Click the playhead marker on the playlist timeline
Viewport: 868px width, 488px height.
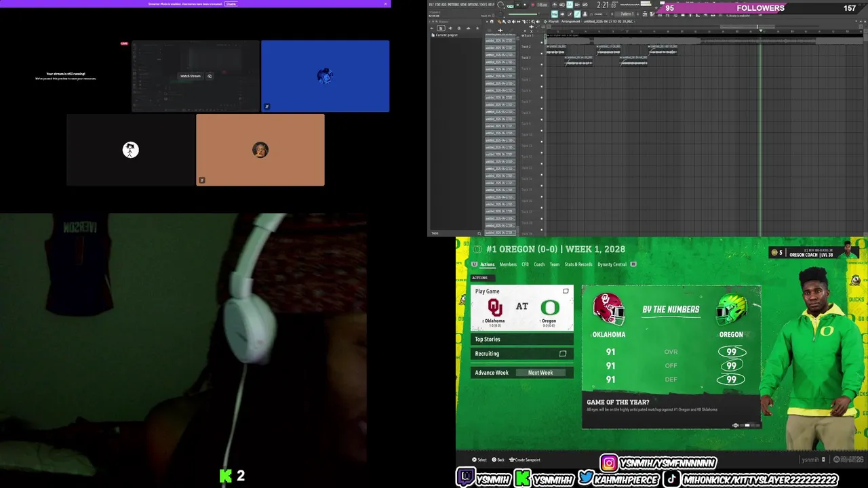[x=761, y=30]
